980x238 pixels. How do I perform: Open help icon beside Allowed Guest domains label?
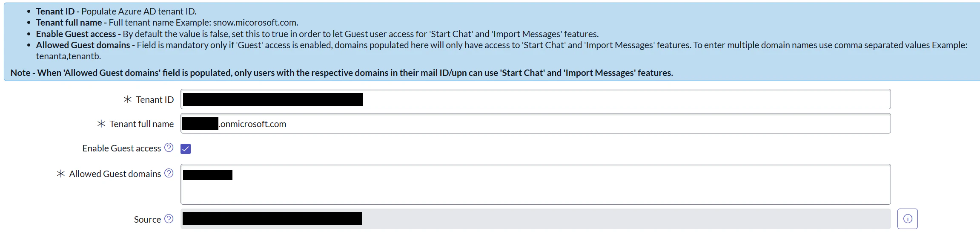pyautogui.click(x=169, y=173)
